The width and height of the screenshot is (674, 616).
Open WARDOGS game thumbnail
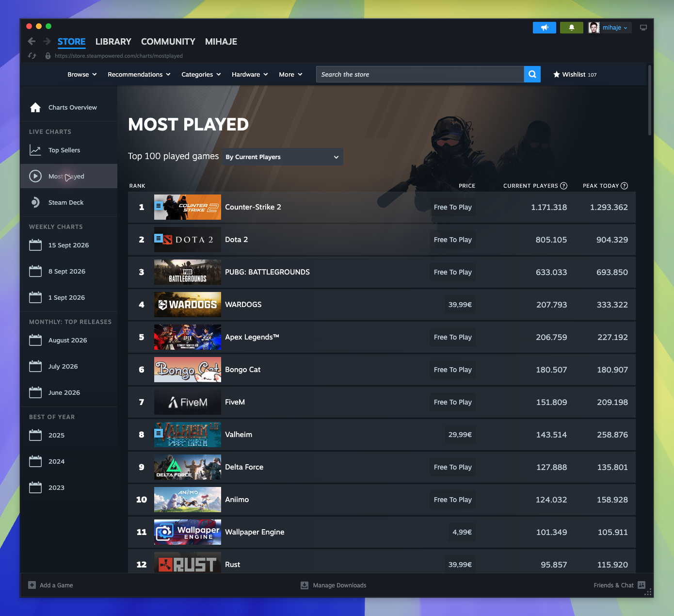[188, 305]
